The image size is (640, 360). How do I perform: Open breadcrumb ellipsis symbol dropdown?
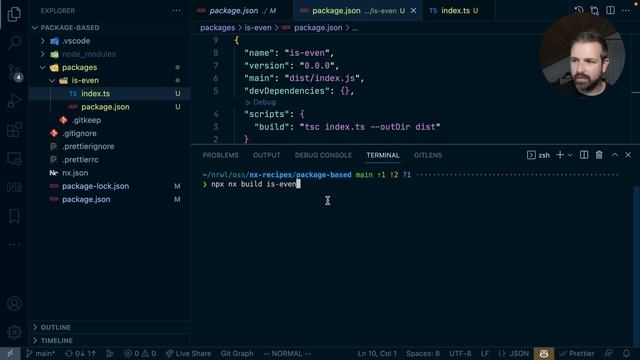pyautogui.click(x=355, y=28)
